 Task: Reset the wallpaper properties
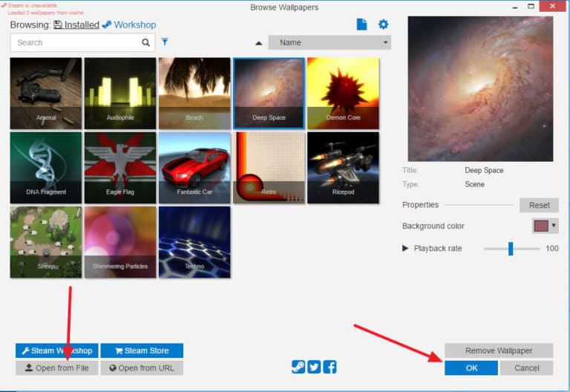tap(539, 205)
